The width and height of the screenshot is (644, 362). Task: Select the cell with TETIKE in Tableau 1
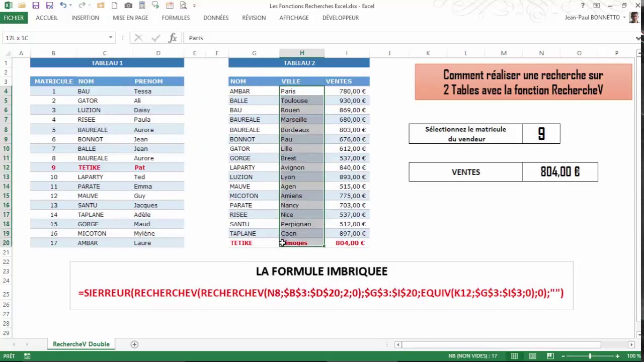(x=105, y=167)
